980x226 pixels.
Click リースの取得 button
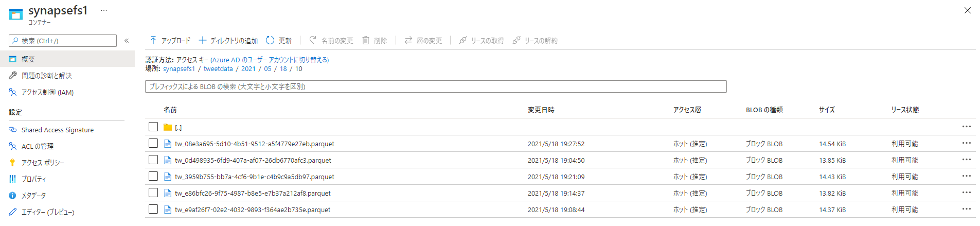(482, 41)
